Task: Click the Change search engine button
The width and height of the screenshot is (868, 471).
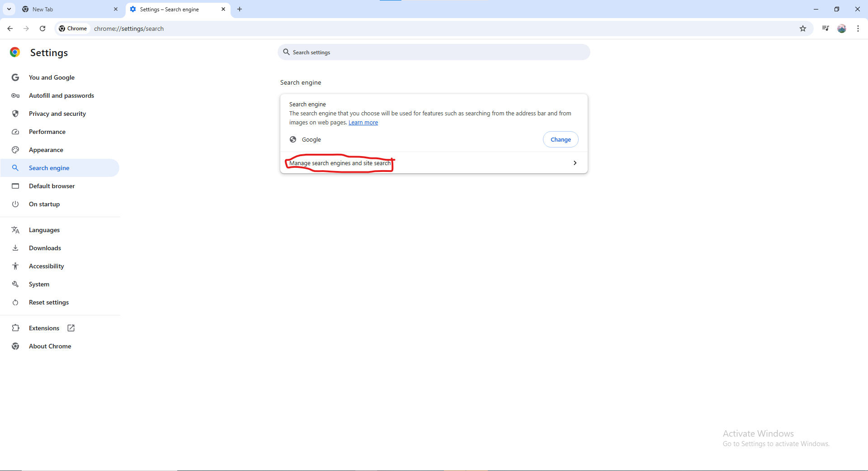Action: (560, 139)
